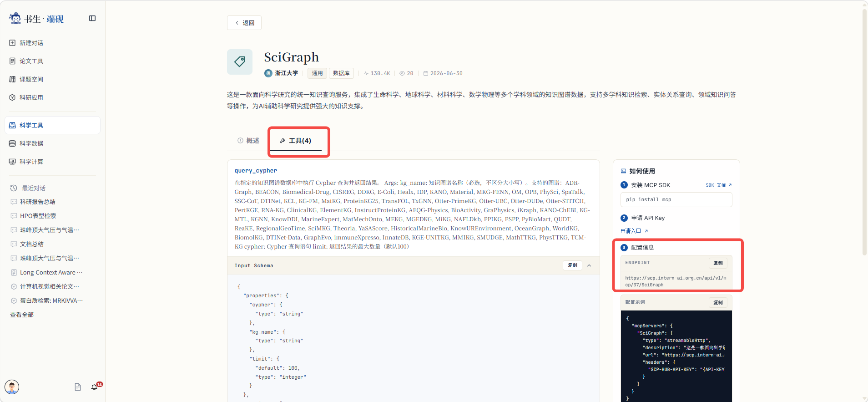Click 浙江大学 publisher name
This screenshot has height=402, width=868.
coord(287,73)
